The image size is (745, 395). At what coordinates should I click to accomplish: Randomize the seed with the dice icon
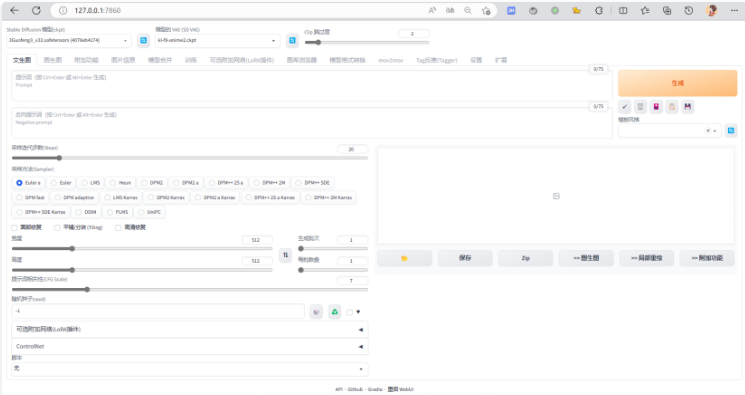(x=316, y=312)
